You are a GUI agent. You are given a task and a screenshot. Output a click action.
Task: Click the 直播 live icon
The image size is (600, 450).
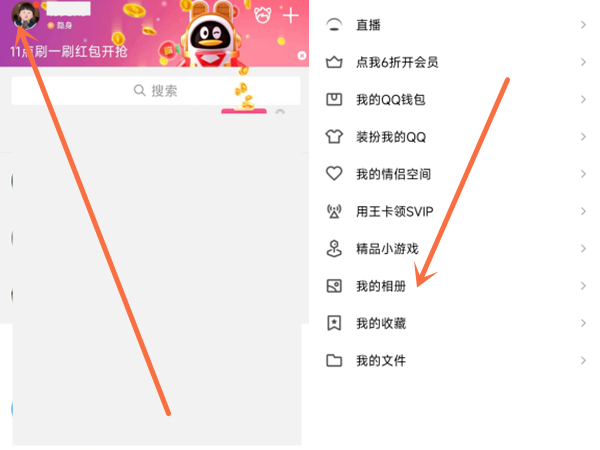pyautogui.click(x=334, y=25)
